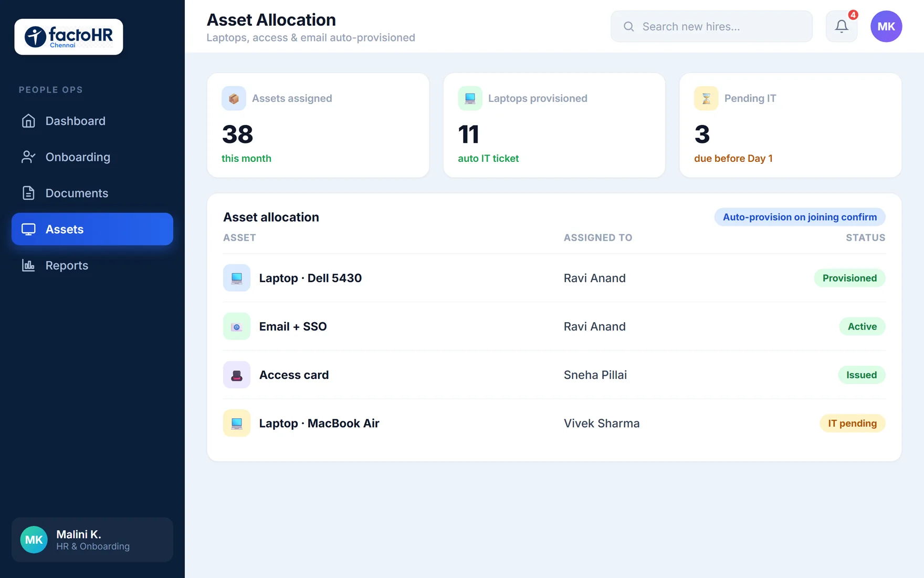Click the Issued status badge
Viewport: 924px width, 578px height.
pyautogui.click(x=862, y=375)
